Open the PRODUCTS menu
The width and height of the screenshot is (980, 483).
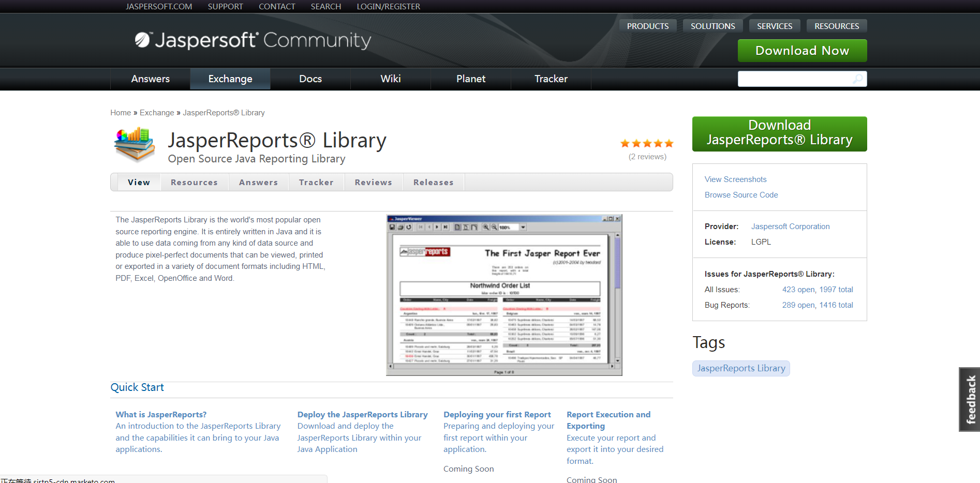pyautogui.click(x=647, y=26)
